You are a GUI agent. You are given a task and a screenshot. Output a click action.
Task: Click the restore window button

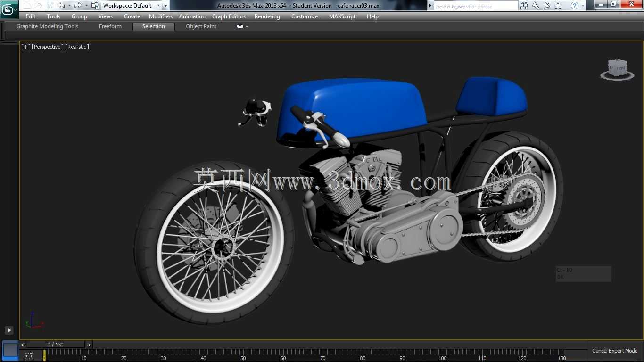coord(613,4)
